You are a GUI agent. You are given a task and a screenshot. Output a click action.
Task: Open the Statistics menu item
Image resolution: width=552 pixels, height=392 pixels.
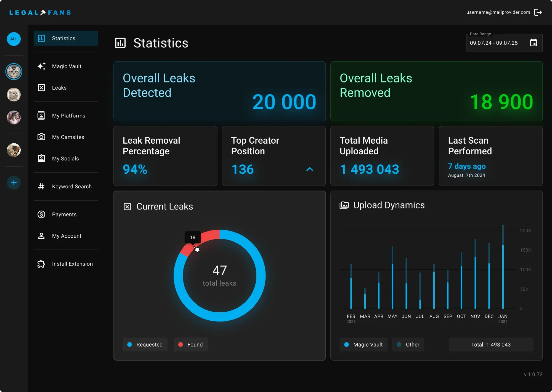(x=66, y=38)
